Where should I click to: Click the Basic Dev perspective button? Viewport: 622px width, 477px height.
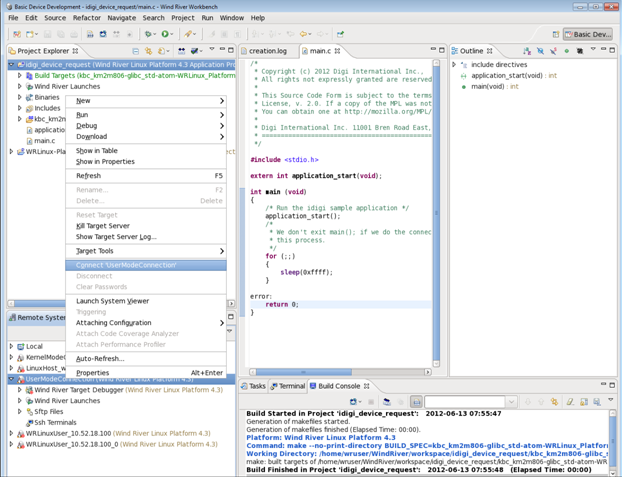pyautogui.click(x=588, y=34)
